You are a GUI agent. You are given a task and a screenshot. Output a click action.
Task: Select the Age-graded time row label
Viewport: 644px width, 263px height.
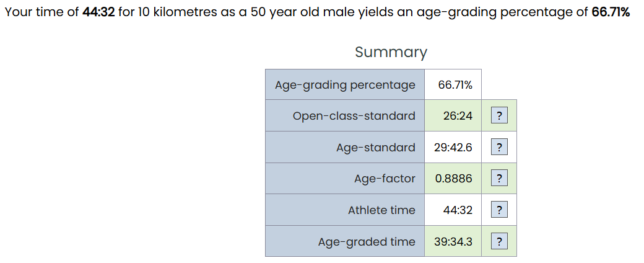345,241
